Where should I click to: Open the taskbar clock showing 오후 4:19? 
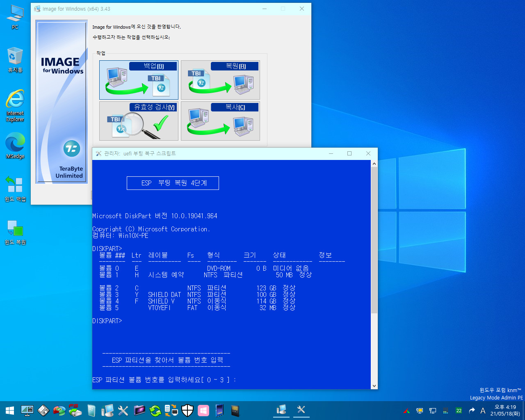(505, 411)
